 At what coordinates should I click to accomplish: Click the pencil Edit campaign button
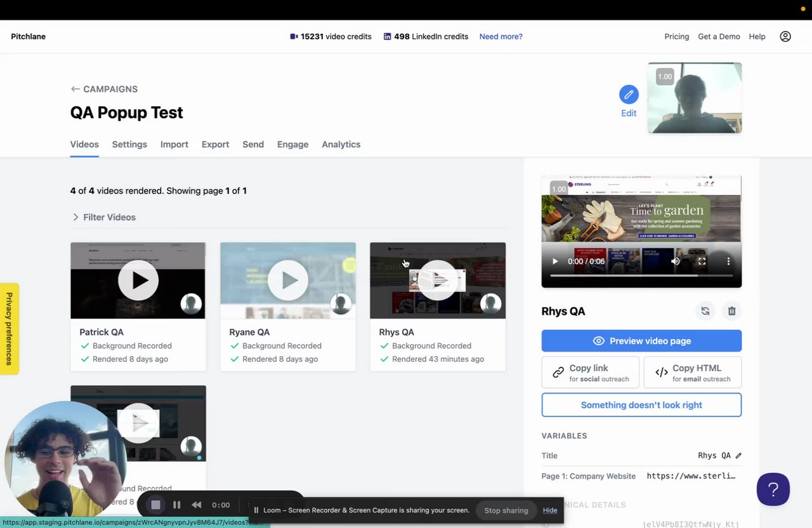[629, 95]
